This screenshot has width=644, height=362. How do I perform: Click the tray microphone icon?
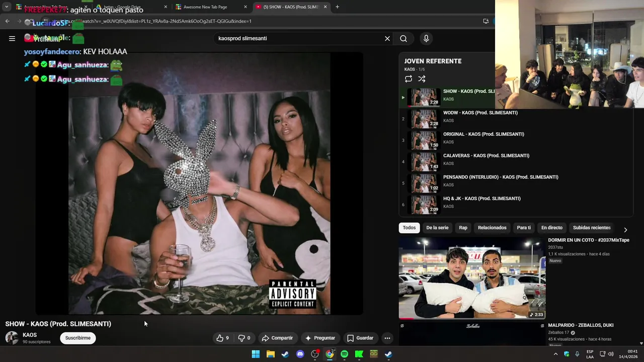click(577, 354)
